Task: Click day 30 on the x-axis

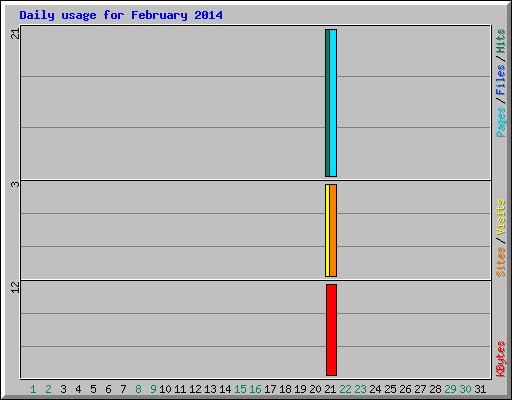Action: point(465,389)
